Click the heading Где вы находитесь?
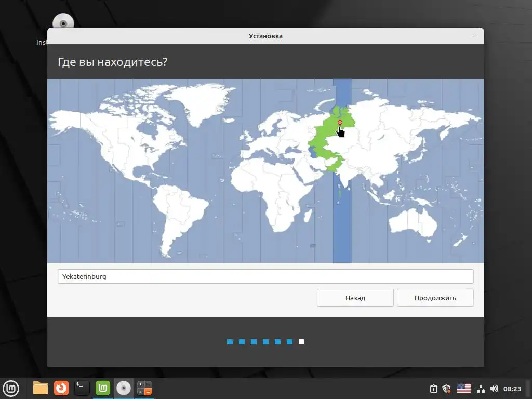This screenshot has height=399, width=532. point(113,62)
